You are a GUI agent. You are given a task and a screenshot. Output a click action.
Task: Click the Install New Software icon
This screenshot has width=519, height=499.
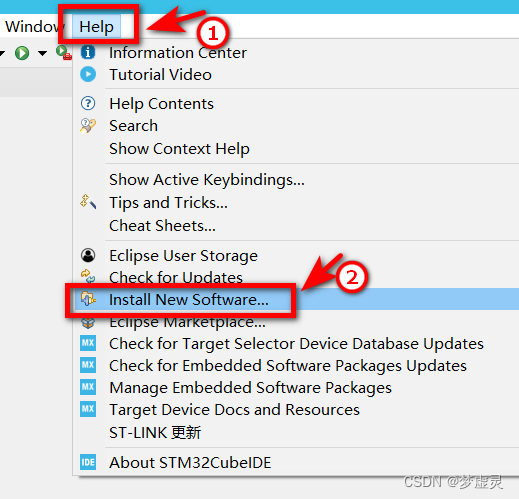click(88, 299)
